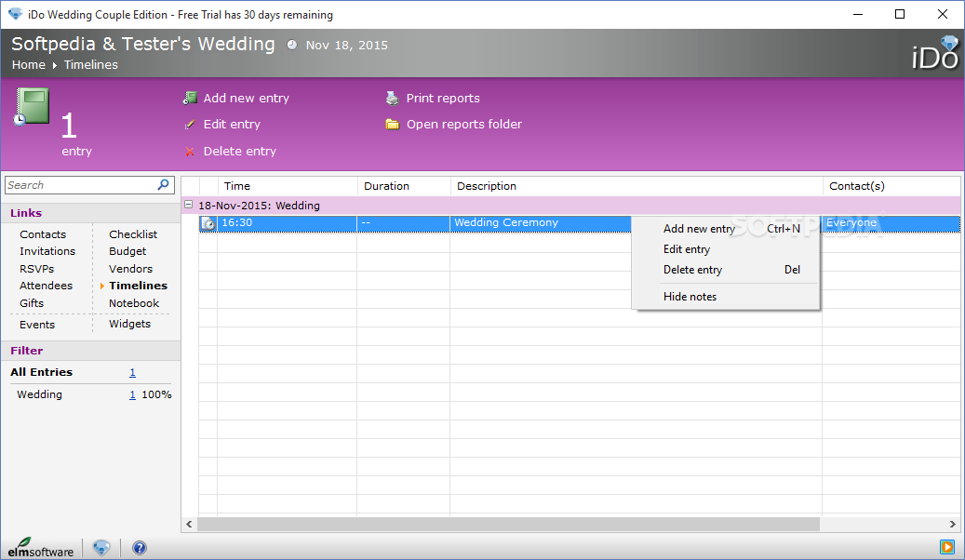Sort by the Time column header
The image size is (965, 560).
[x=288, y=186]
